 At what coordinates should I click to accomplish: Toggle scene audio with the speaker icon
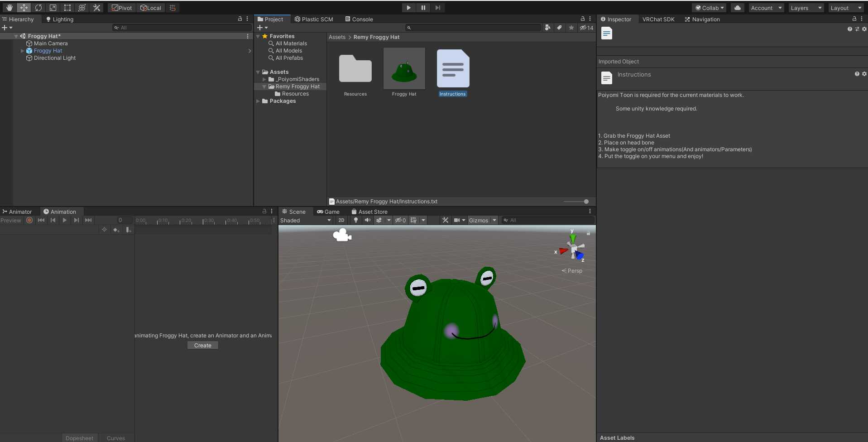coord(367,220)
